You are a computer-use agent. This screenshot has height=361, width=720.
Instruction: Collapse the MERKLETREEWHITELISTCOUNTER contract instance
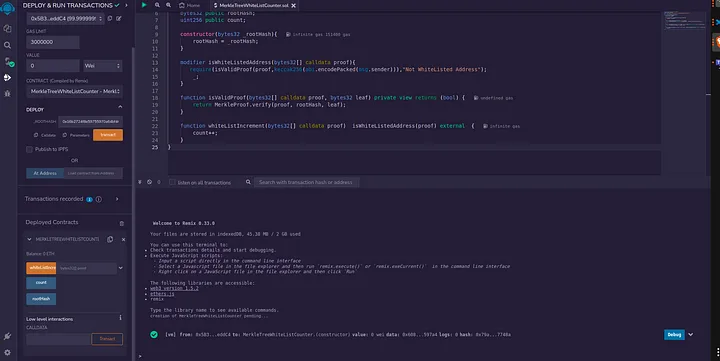pos(29,239)
